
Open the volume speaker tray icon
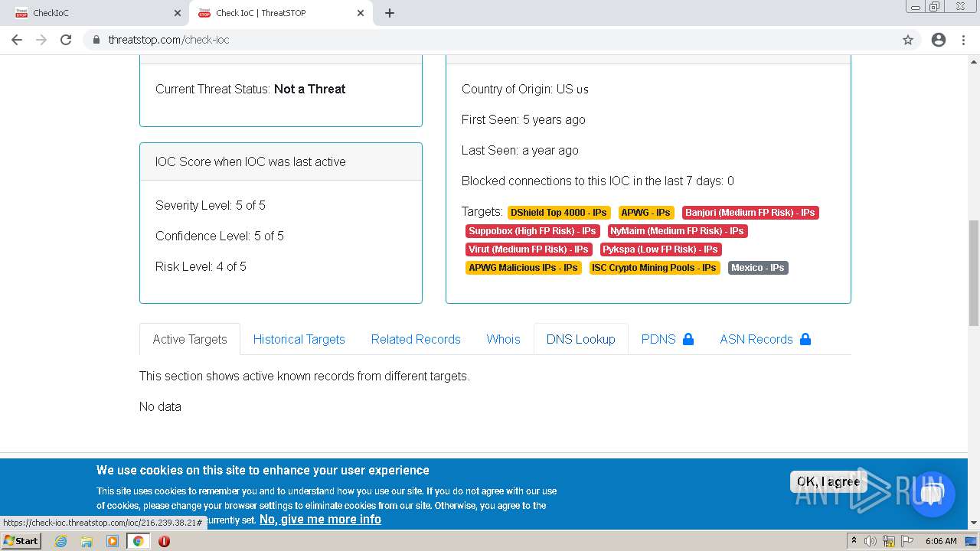point(871,541)
